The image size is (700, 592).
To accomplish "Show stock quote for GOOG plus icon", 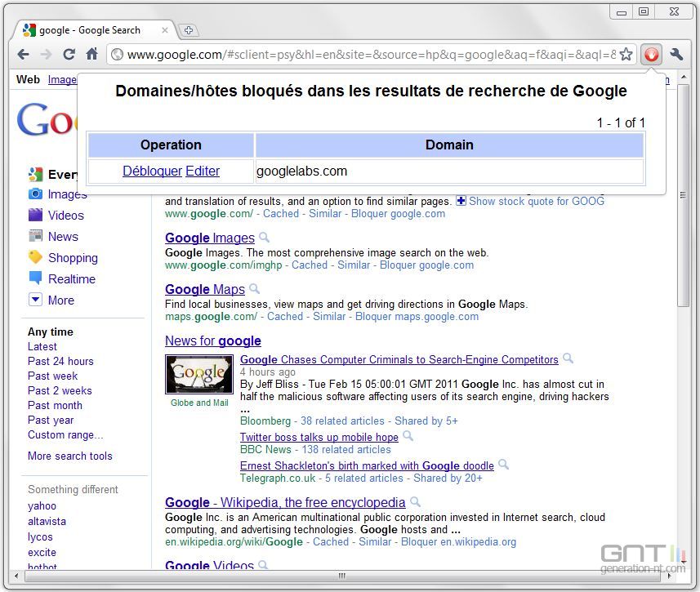I will point(461,200).
